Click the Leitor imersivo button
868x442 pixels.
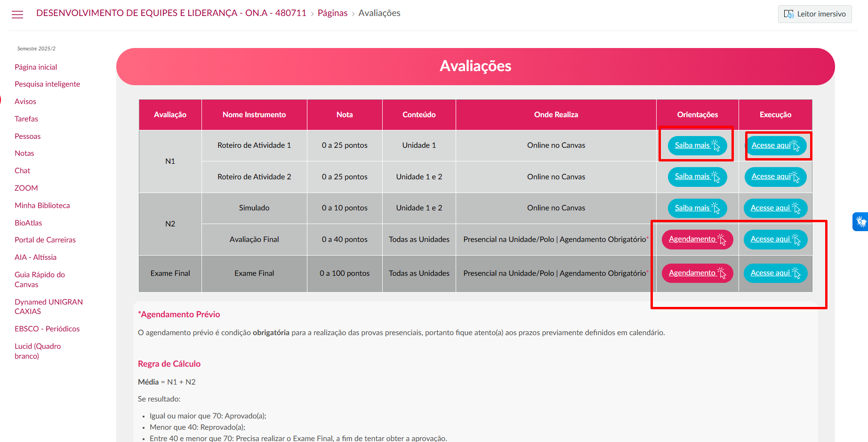[815, 14]
